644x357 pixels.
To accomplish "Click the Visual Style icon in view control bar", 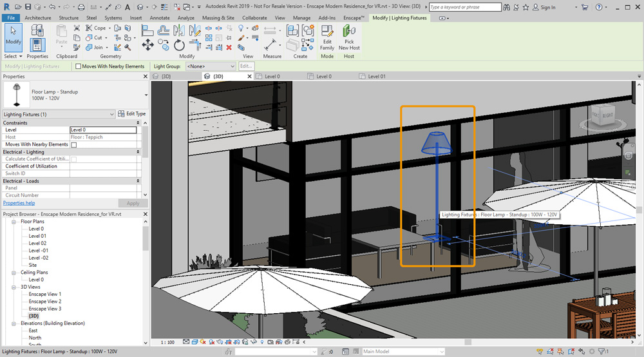I will coord(194,342).
